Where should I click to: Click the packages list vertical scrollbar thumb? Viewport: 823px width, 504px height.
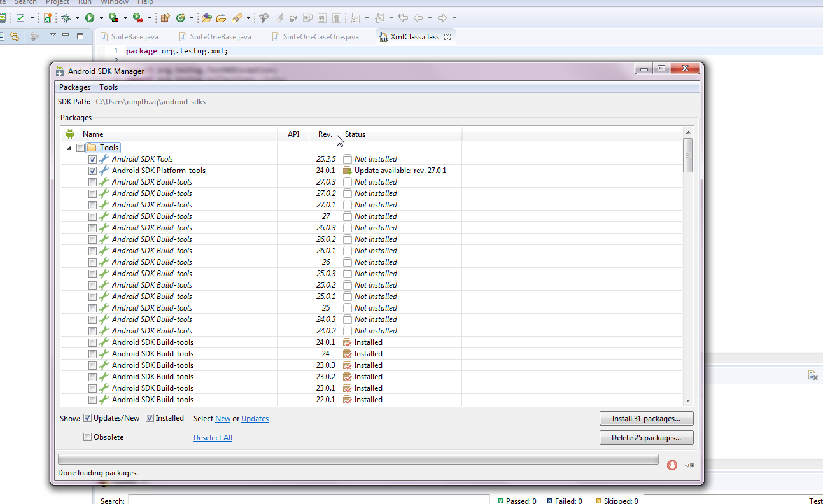[x=687, y=155]
